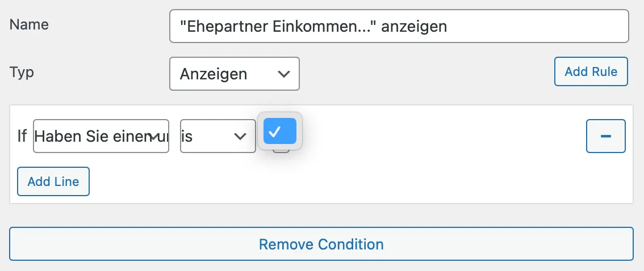Viewport: 644px width, 271px height.
Task: Click the Add Line button
Action: pyautogui.click(x=53, y=181)
